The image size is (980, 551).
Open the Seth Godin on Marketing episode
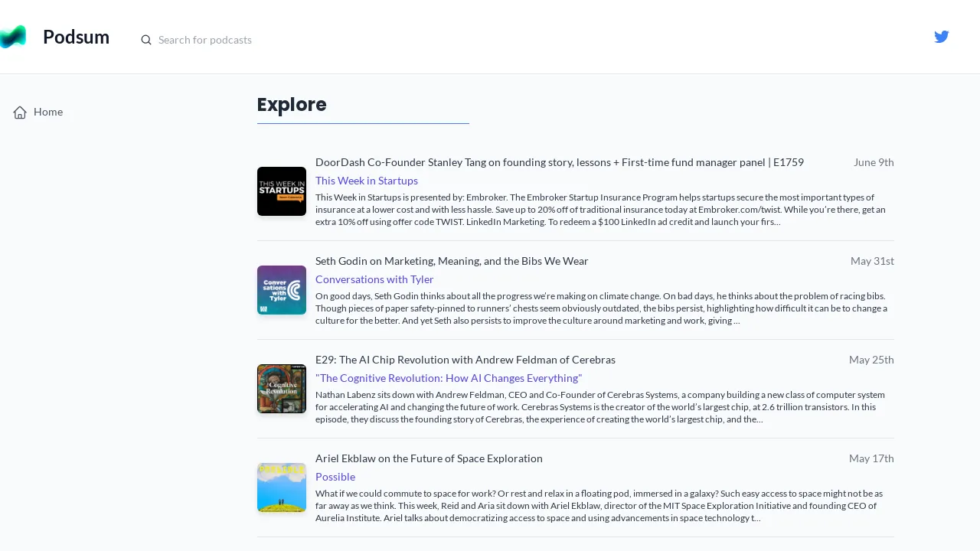tap(452, 261)
